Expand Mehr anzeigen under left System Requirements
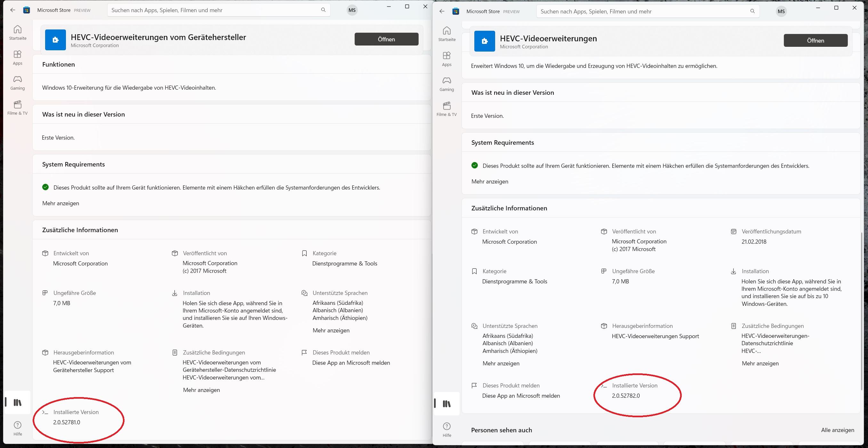Screen dimensions: 868x448 coord(61,203)
